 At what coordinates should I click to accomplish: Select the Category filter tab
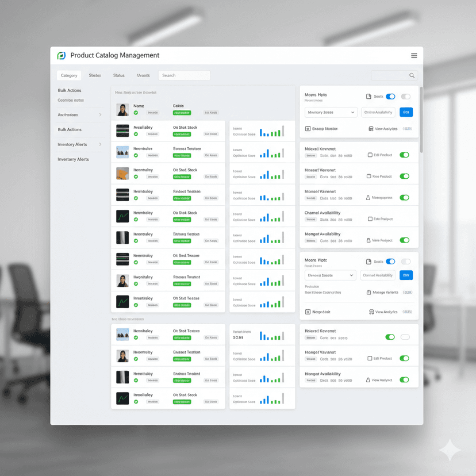click(x=69, y=75)
